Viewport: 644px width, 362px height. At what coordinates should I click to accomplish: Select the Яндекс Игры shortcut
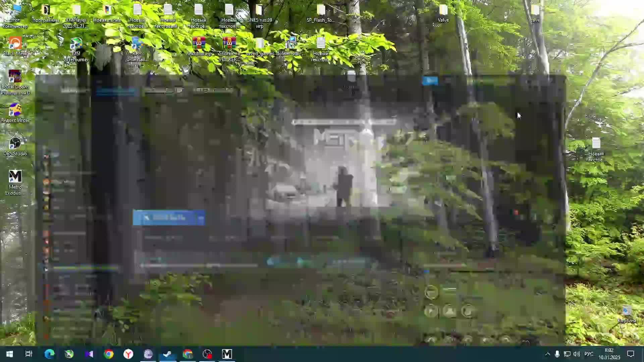pos(15,113)
